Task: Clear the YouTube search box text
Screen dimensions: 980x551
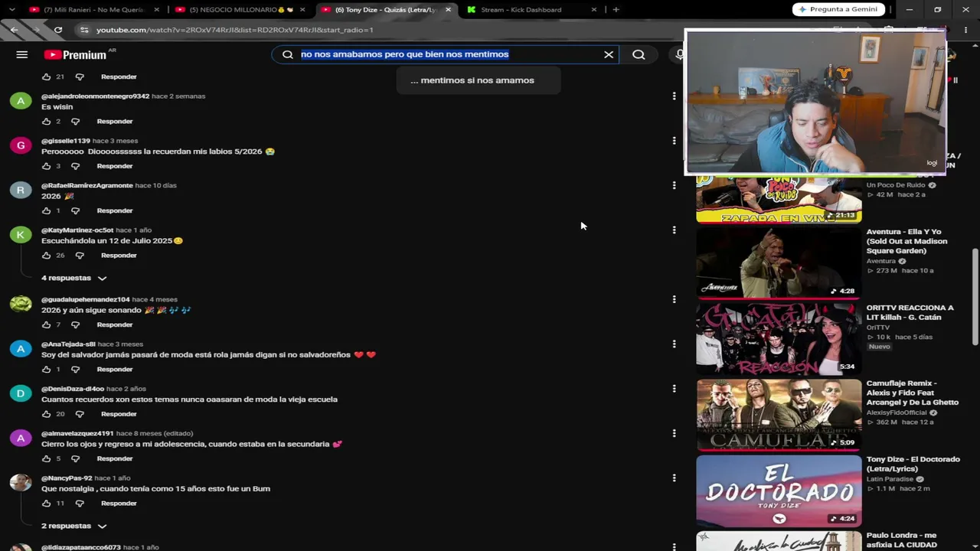Action: (609, 54)
